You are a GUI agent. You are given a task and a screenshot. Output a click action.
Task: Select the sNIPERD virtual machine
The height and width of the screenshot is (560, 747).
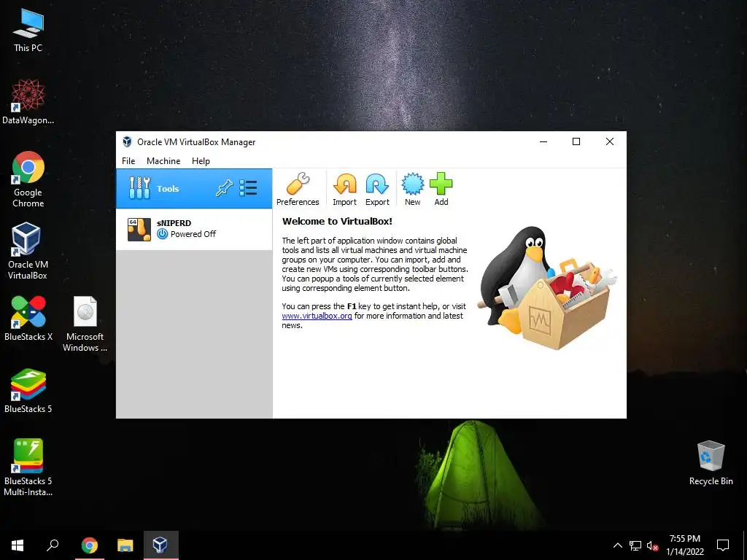click(x=194, y=229)
